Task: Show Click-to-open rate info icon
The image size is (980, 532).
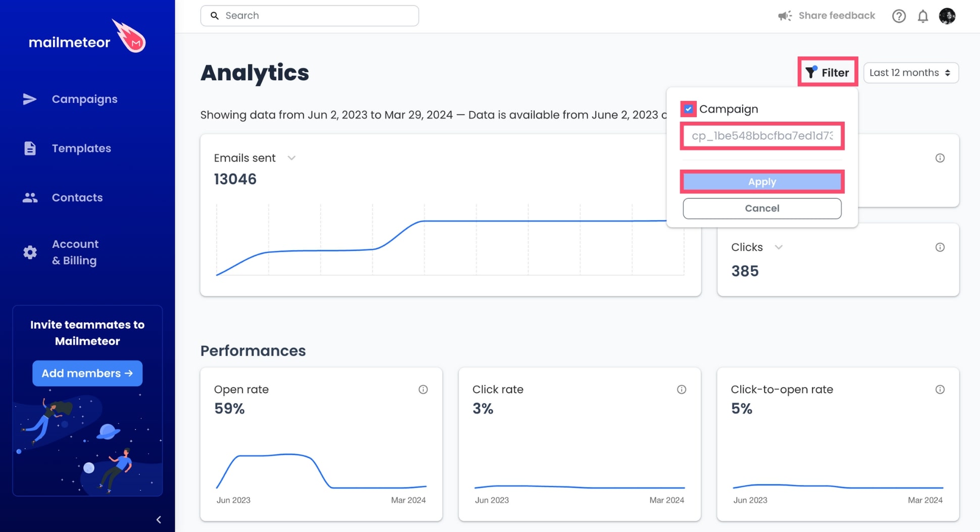Action: click(940, 390)
